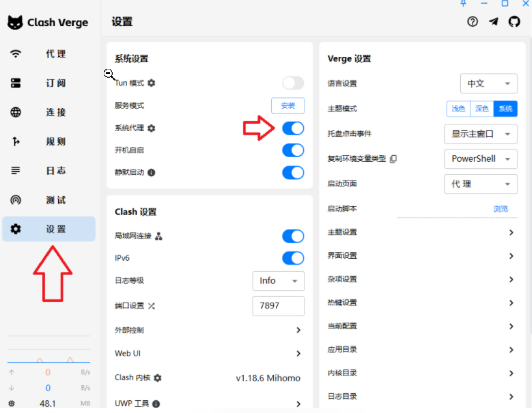Click the test radar icon
The image size is (532, 413).
16,200
